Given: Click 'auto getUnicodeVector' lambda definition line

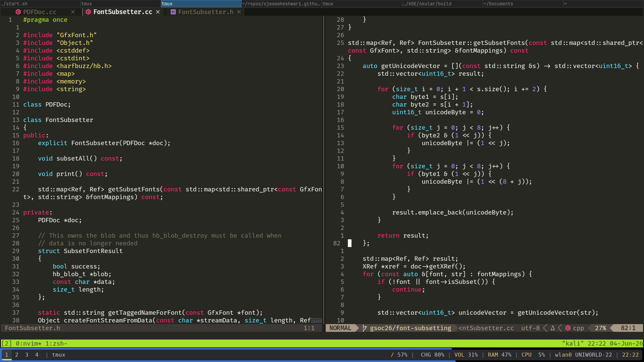Looking at the screenshot, I should [501, 66].
